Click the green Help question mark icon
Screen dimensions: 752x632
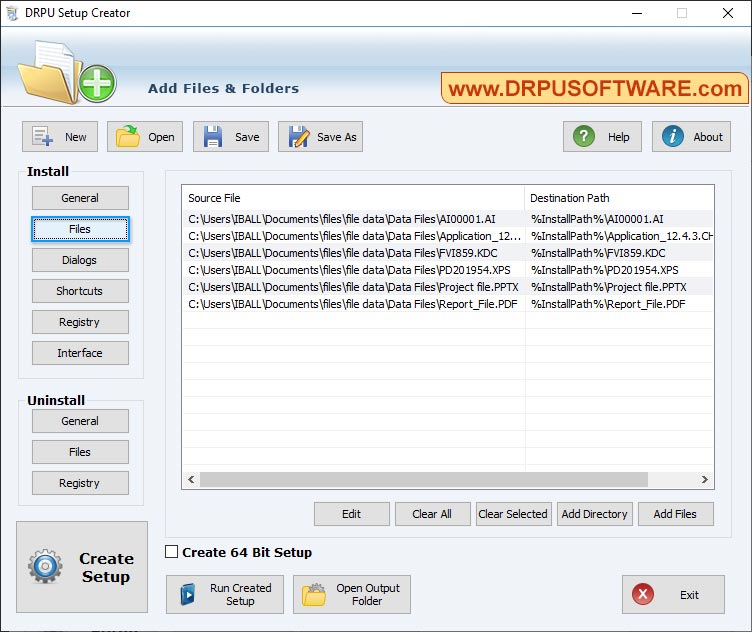pos(584,137)
